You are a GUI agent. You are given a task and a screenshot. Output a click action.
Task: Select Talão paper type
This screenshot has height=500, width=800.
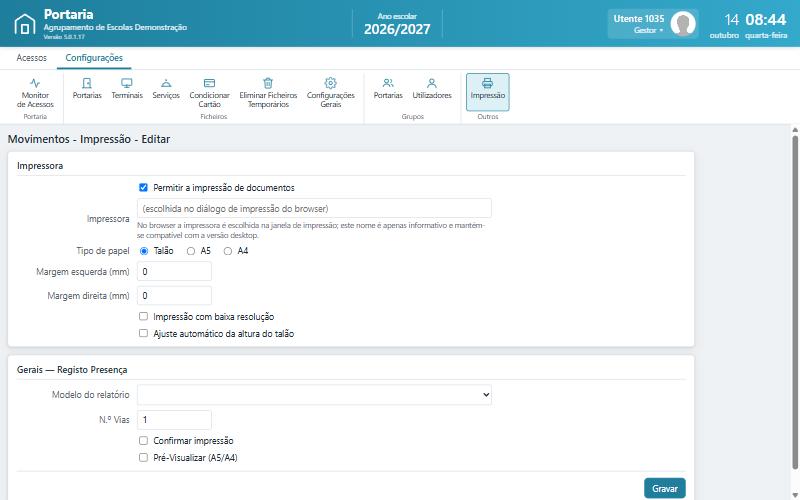pyautogui.click(x=144, y=251)
